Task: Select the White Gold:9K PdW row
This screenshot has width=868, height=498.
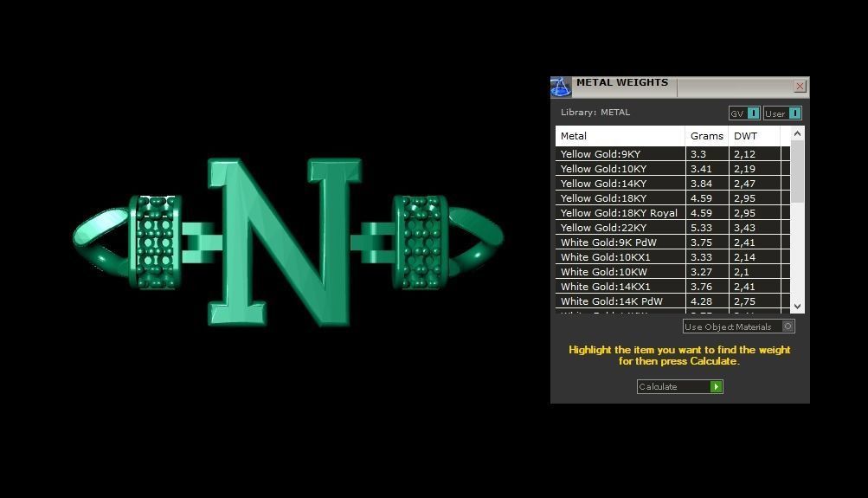Action: (672, 243)
